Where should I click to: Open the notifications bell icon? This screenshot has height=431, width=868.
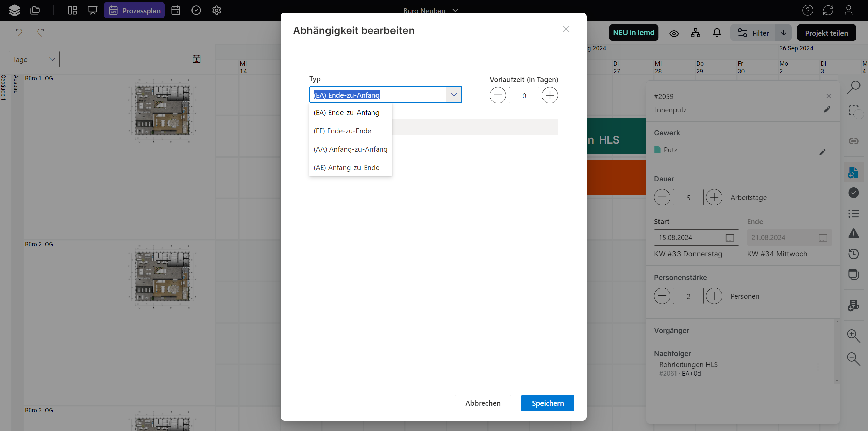(x=717, y=33)
